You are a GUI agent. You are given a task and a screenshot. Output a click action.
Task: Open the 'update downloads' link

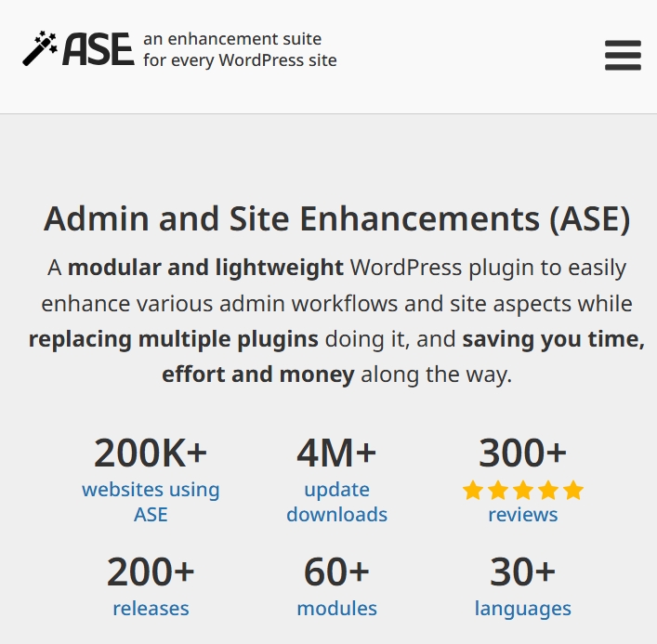[x=337, y=502]
